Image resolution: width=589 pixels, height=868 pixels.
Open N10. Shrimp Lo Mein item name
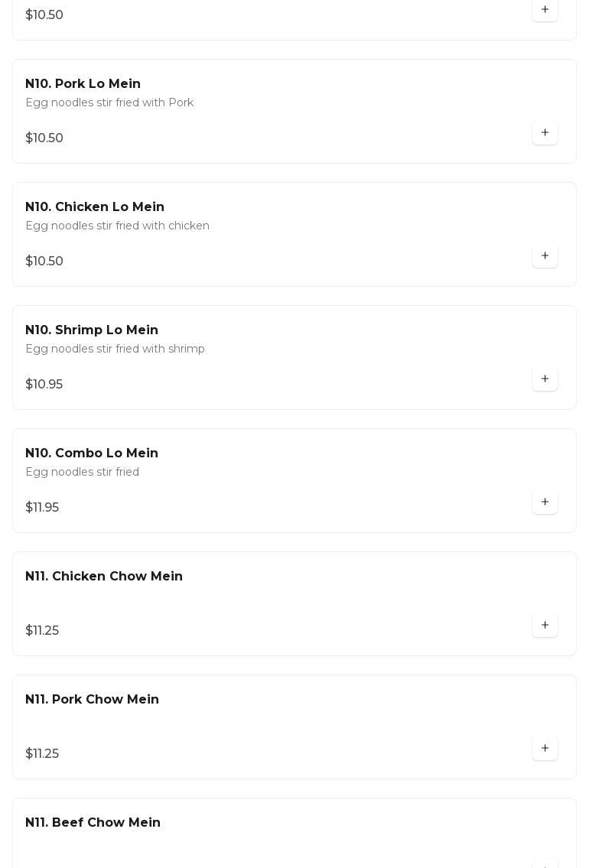click(92, 330)
